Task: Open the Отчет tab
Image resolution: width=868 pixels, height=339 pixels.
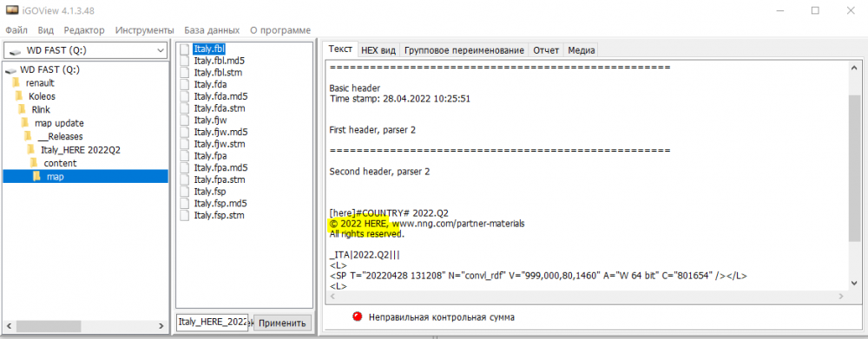Action: coord(546,50)
